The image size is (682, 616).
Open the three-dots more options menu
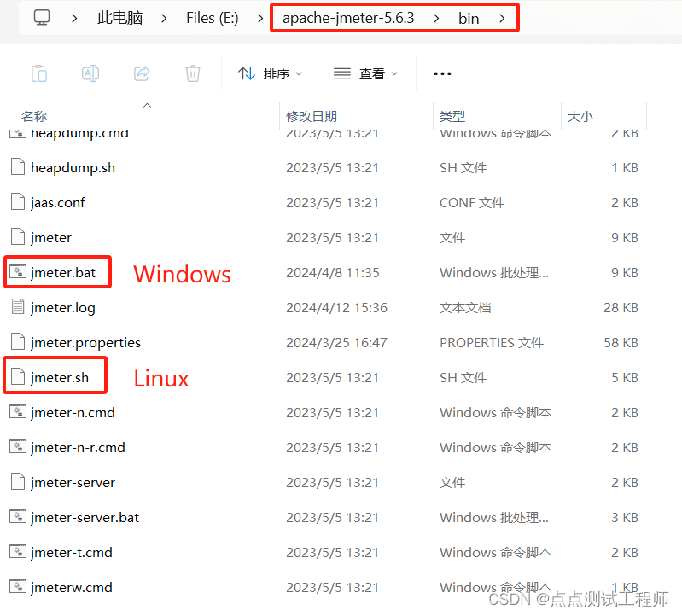(442, 74)
